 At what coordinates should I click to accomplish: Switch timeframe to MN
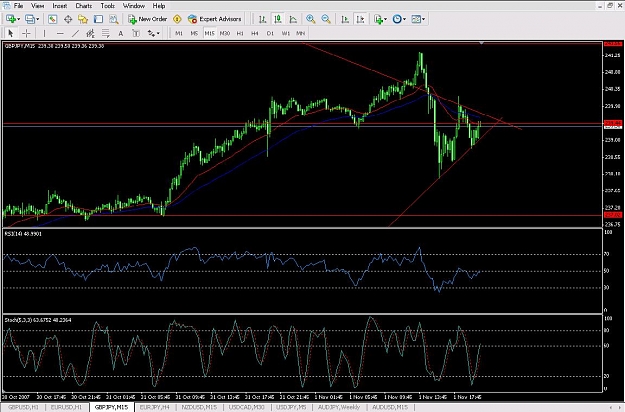coord(301,33)
